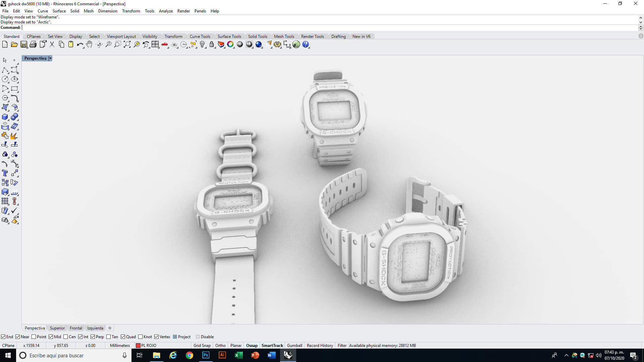This screenshot has height=362, width=644.
Task: Open the Perspectiva viewport dropdown arrow
Action: click(50, 58)
